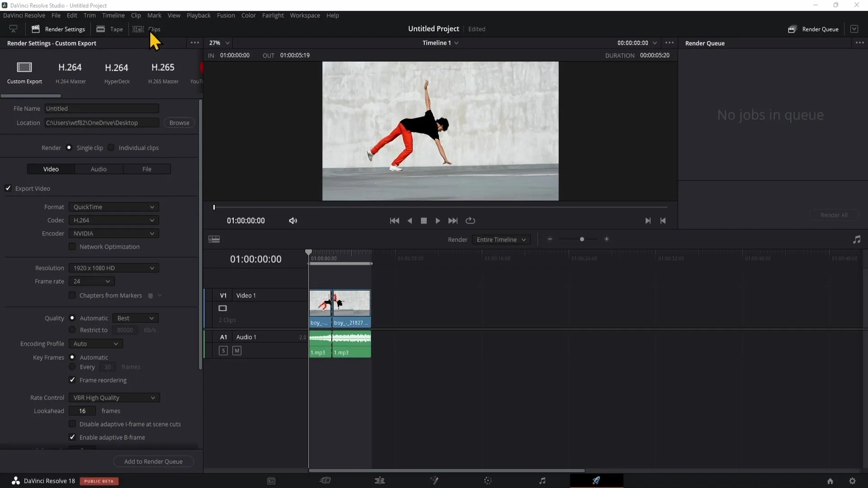
Task: Click the Video 1 track rectangle icon
Action: [x=222, y=308]
